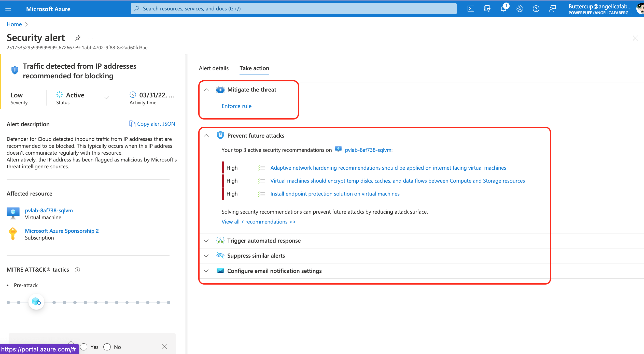Select the No radio button
644x354 pixels.
[107, 347]
